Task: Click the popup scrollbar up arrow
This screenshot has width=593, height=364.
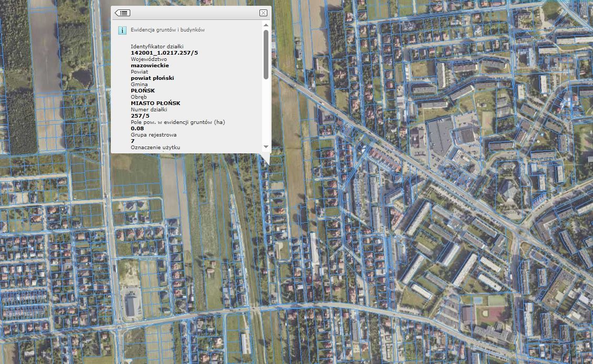Action: 266,25
